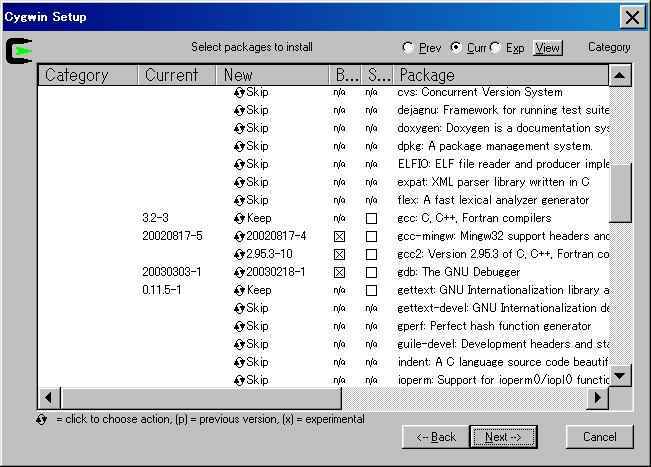Cycle action icon for gperf package
Image resolution: width=651 pixels, height=467 pixels.
239,327
